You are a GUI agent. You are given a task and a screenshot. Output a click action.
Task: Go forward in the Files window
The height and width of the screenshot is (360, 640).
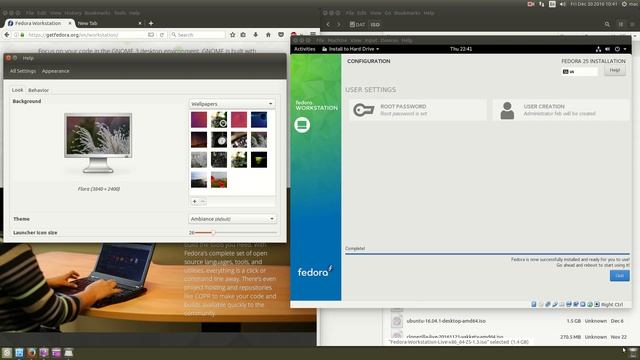coord(338,24)
